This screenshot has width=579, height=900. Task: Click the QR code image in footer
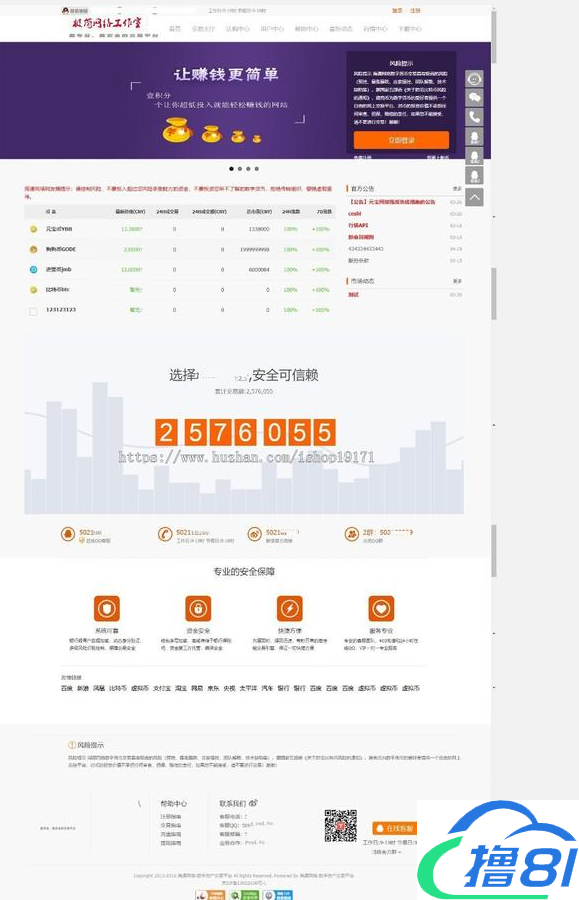tap(340, 825)
